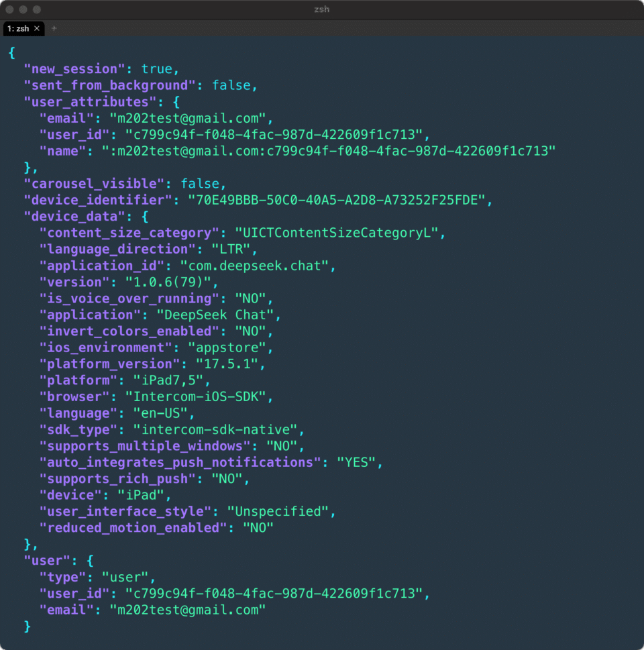This screenshot has height=650, width=644.
Task: Open a new terminal tab with plus icon
Action: [x=54, y=28]
